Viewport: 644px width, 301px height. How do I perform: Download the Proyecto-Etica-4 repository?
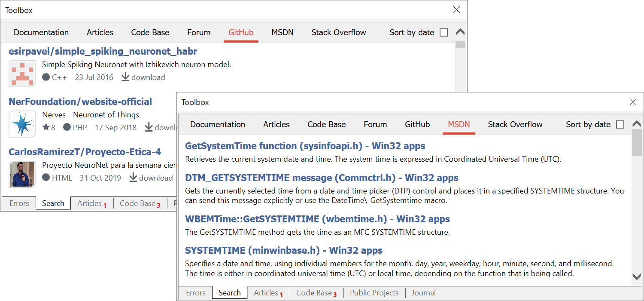tap(151, 178)
